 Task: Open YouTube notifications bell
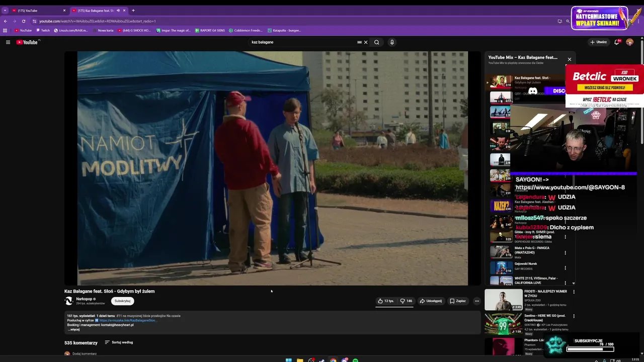coord(616,42)
